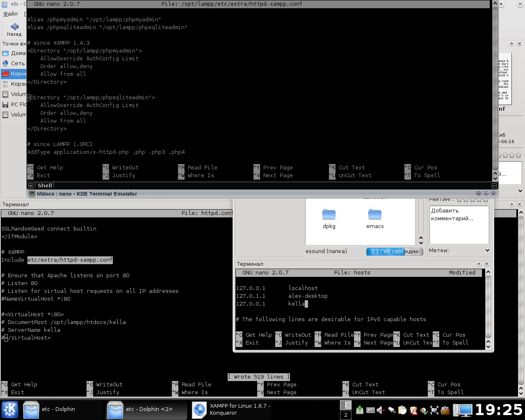Screen dimensions: 525x420
Task: Switch to the etc - Dolphin taskbar entry
Action: (x=62, y=409)
